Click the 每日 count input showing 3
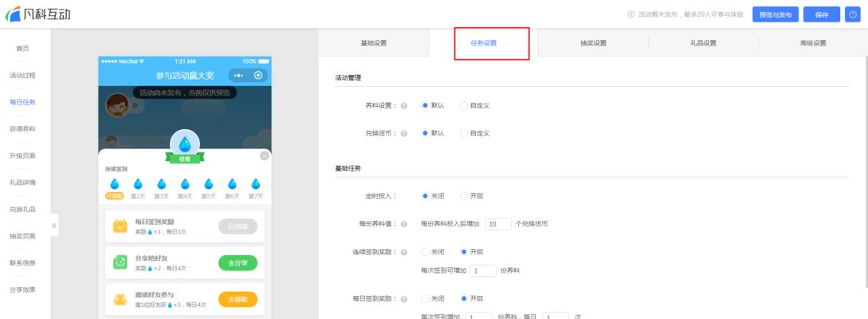This screenshot has height=319, width=868. point(556,317)
